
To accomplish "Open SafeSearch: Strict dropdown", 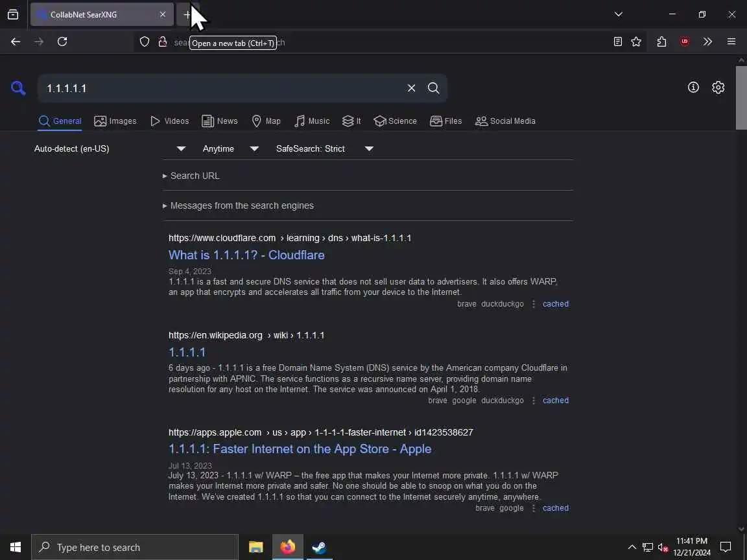I will click(324, 148).
